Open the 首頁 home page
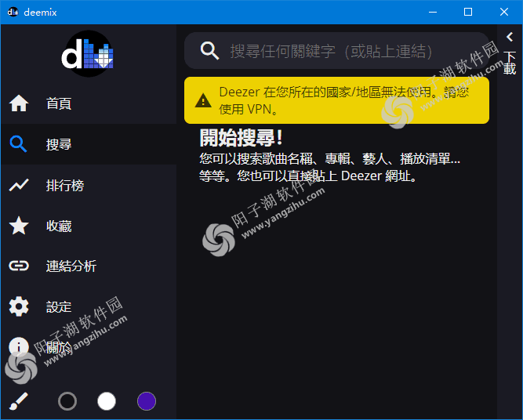The height and width of the screenshot is (420, 523). click(89, 103)
